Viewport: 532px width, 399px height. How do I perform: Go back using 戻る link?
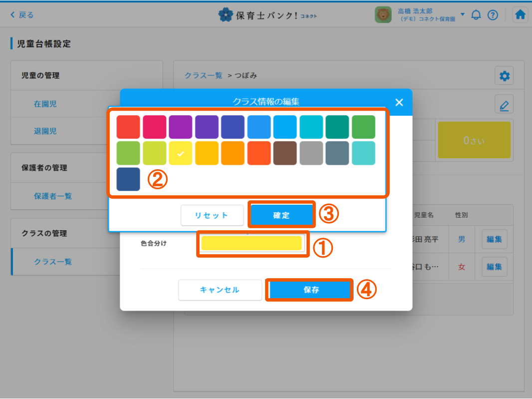[22, 15]
